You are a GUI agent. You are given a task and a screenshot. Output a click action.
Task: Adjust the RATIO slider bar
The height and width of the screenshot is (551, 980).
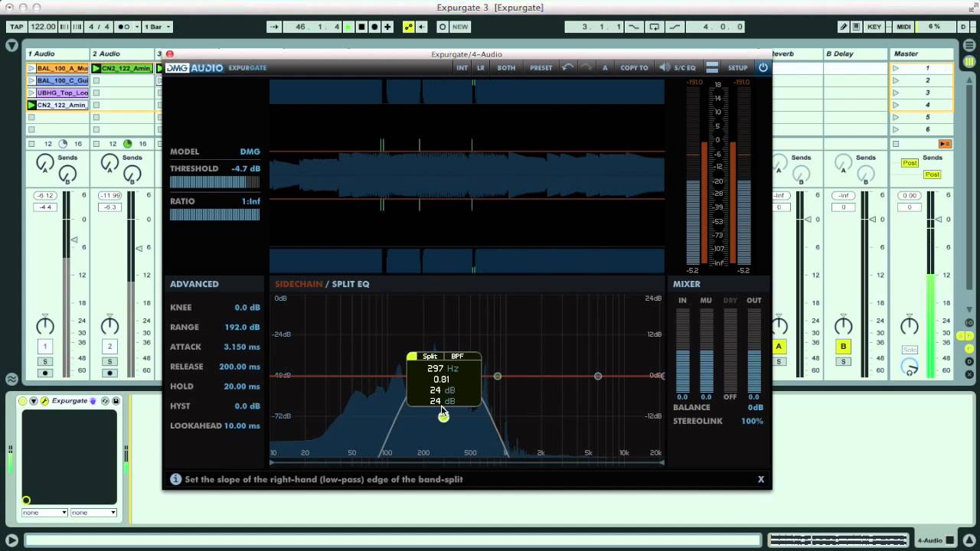214,215
